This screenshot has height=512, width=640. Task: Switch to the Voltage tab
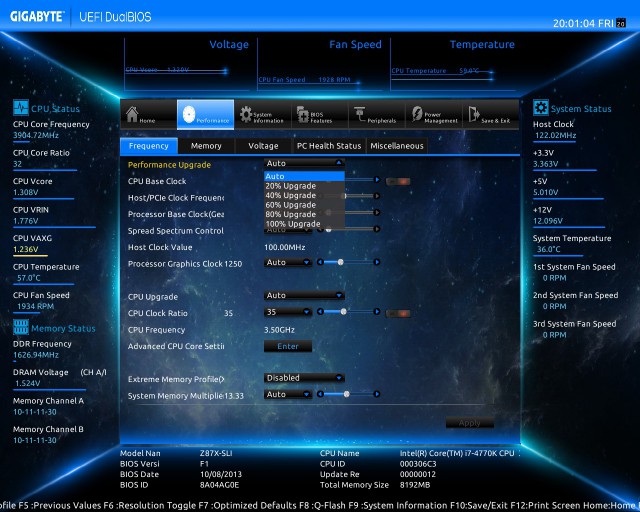(263, 146)
